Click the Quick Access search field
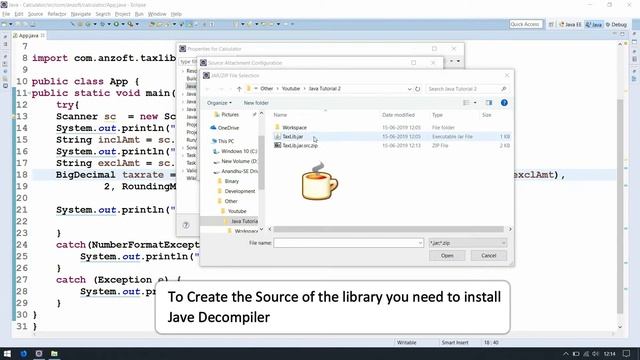Screen dimensions: 640x360 526,24
